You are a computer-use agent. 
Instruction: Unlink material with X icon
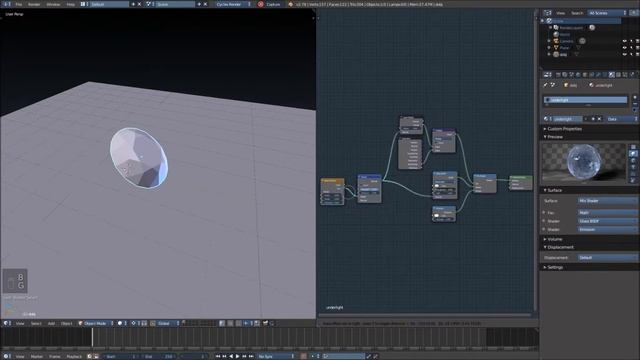[599, 119]
